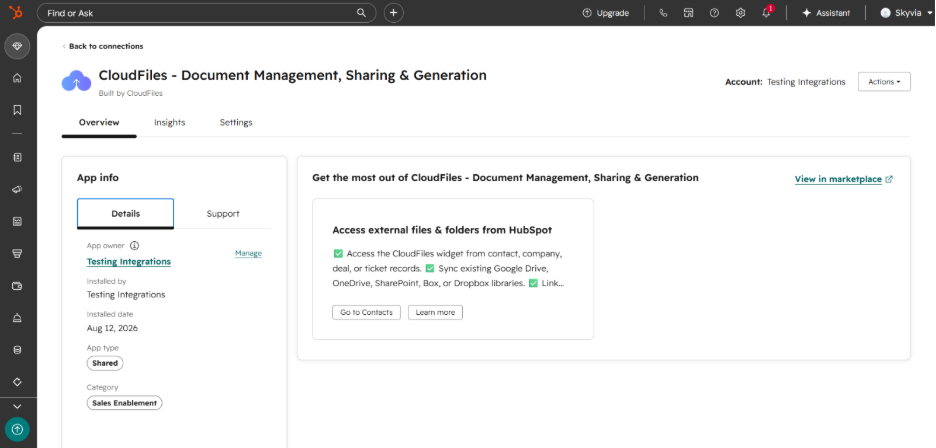The height and width of the screenshot is (448, 936).
Task: Select the Overview tab
Action: [x=99, y=122]
